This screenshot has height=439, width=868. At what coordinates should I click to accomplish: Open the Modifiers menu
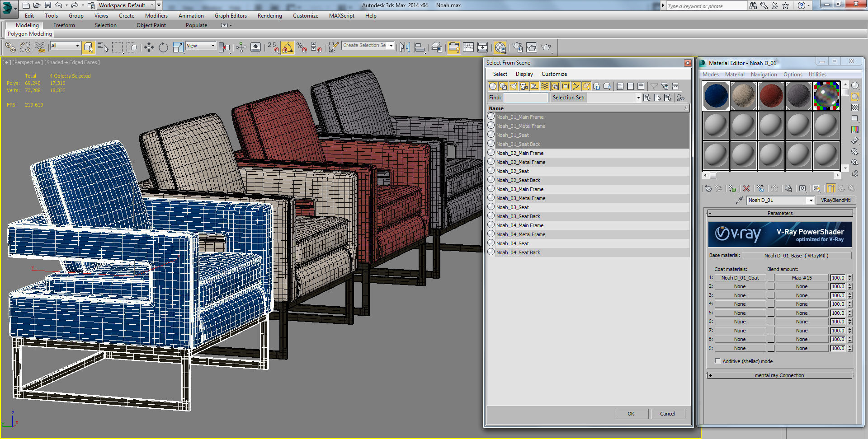click(x=156, y=16)
